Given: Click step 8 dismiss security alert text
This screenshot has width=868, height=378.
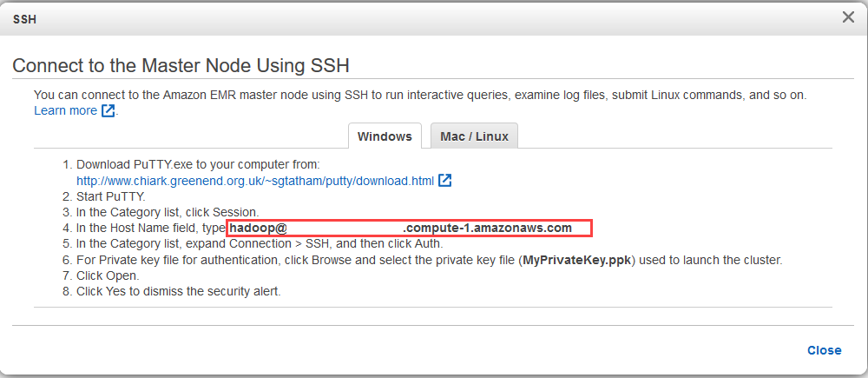Looking at the screenshot, I should [179, 291].
